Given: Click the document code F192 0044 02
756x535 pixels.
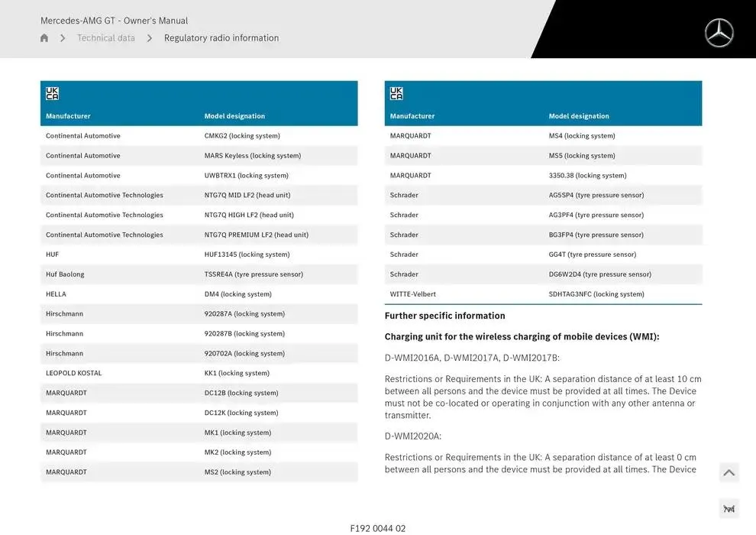Looking at the screenshot, I should 378,528.
